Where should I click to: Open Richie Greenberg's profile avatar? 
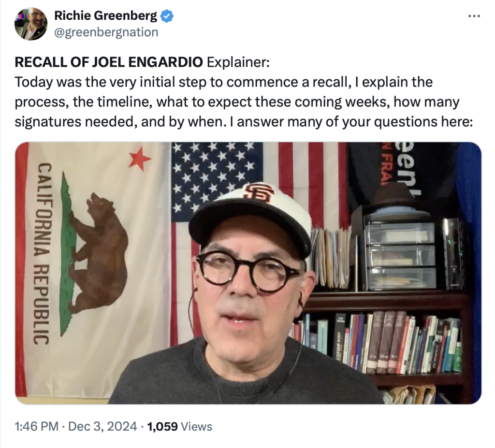pyautogui.click(x=31, y=24)
